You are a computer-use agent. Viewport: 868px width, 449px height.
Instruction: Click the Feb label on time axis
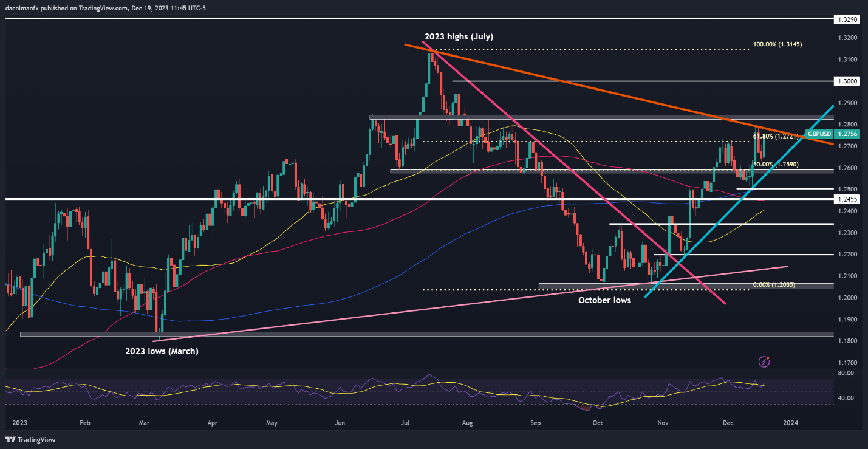[x=84, y=422]
